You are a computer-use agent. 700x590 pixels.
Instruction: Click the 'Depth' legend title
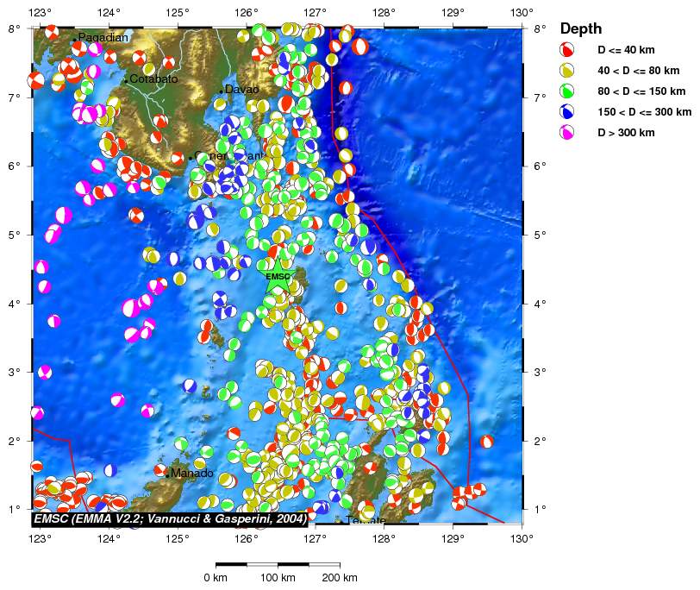click(581, 28)
